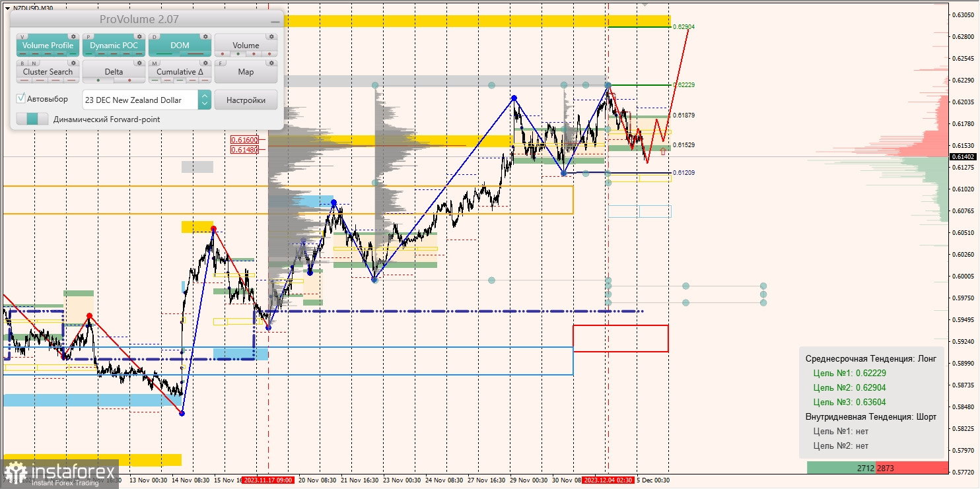
Task: Minimize the ProVolume panel
Action: pyautogui.click(x=275, y=22)
